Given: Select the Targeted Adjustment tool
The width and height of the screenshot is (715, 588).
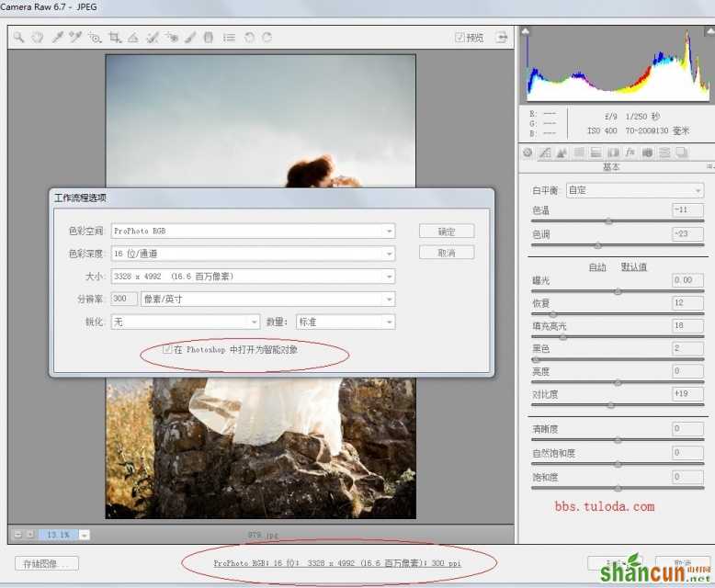Looking at the screenshot, I should (95, 38).
